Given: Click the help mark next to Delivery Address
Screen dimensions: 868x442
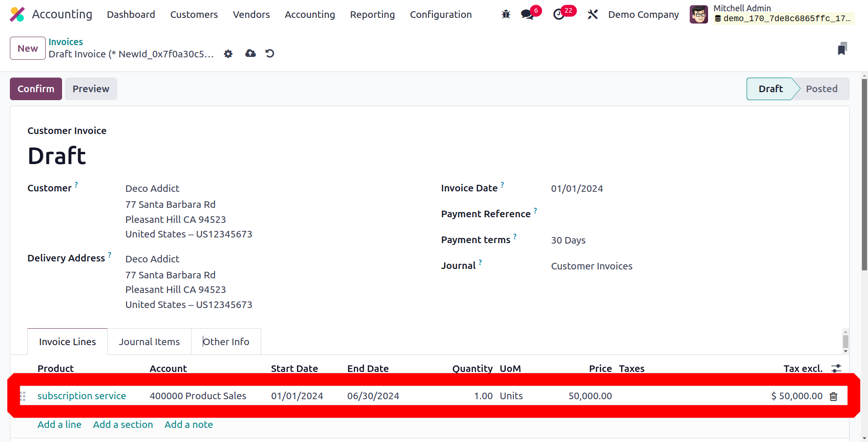Looking at the screenshot, I should (110, 255).
